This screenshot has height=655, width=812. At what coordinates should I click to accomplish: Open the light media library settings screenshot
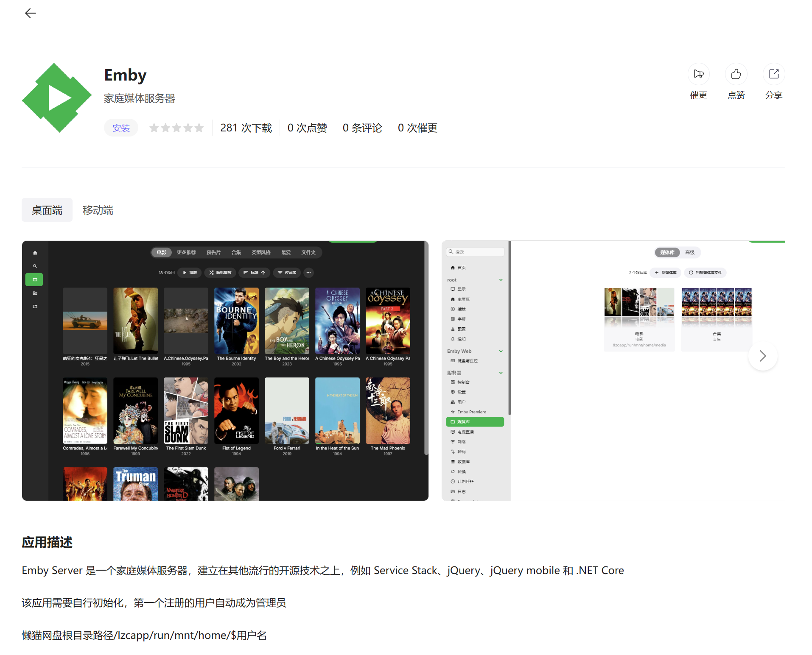613,371
